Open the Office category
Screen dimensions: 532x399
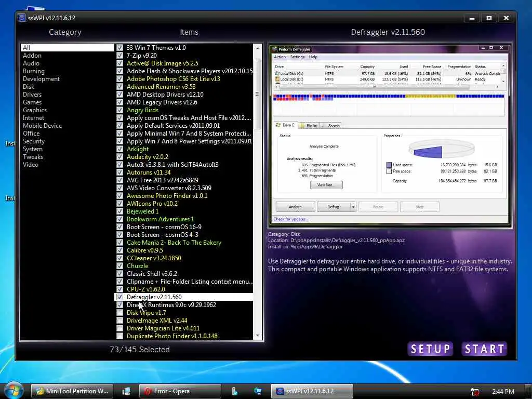point(67,134)
